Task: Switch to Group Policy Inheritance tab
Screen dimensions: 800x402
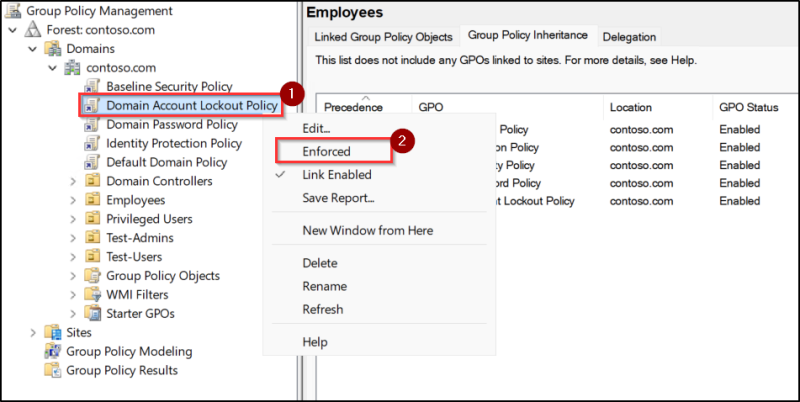Action: (528, 35)
